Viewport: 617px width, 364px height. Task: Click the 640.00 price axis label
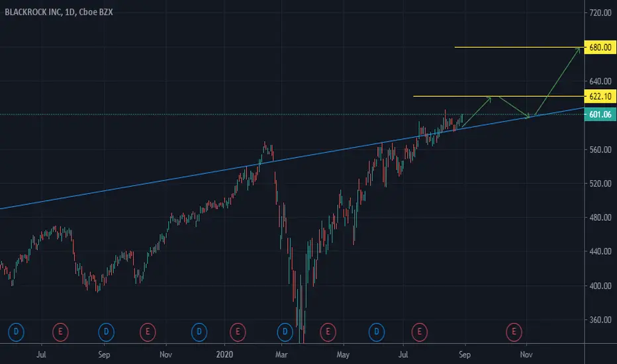(600, 81)
